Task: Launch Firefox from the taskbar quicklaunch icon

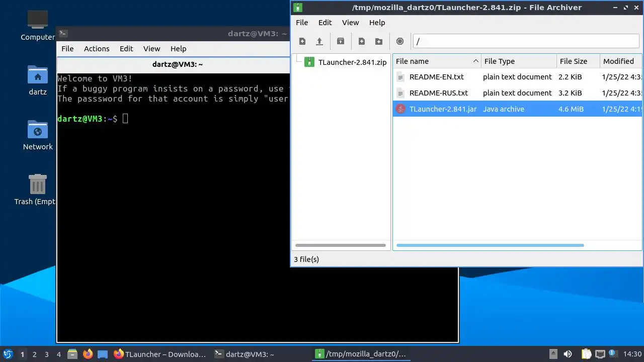Action: [88, 354]
